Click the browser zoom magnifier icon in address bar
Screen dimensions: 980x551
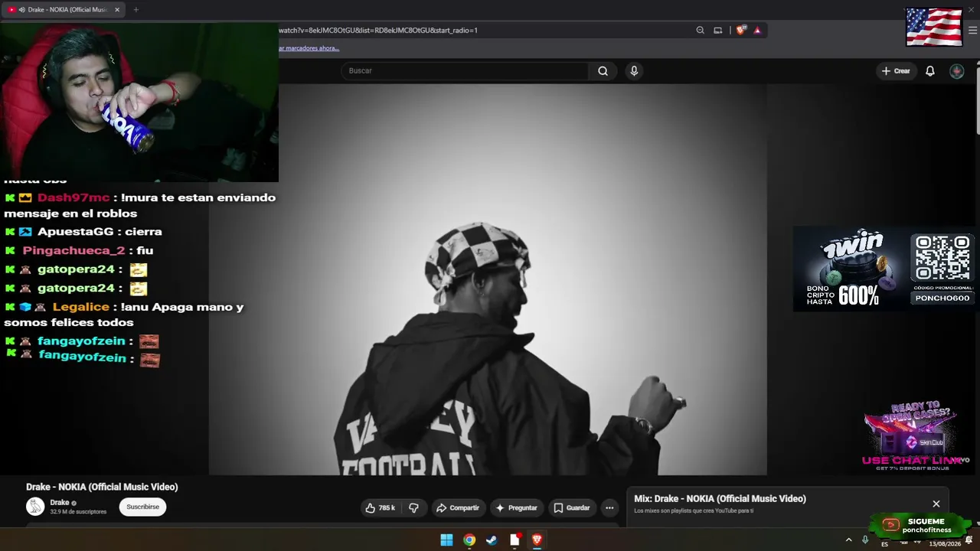700,31
